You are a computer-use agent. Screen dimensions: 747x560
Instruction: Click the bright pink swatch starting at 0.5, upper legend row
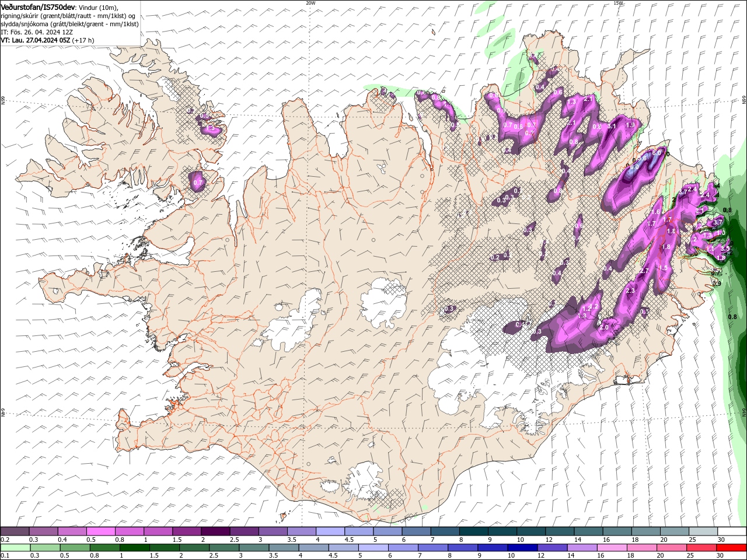(100, 531)
